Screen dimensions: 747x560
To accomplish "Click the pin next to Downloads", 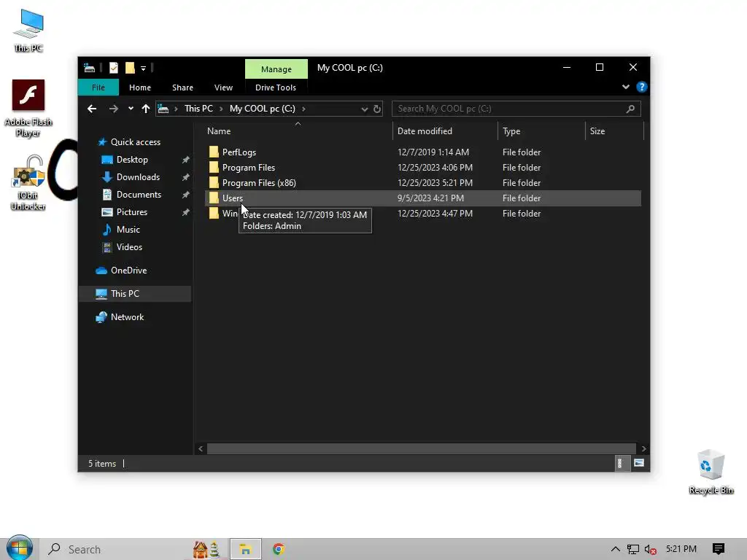I will (x=185, y=177).
